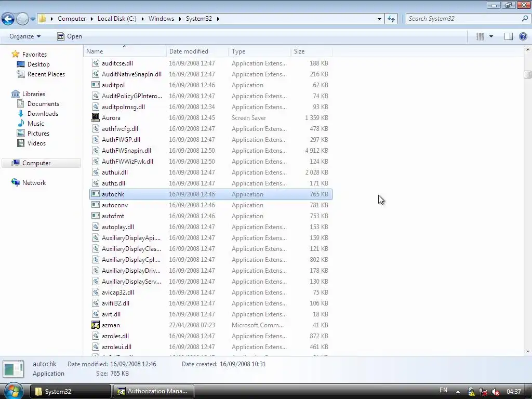The height and width of the screenshot is (399, 532).
Task: Open the Pictures library
Action: (33, 133)
